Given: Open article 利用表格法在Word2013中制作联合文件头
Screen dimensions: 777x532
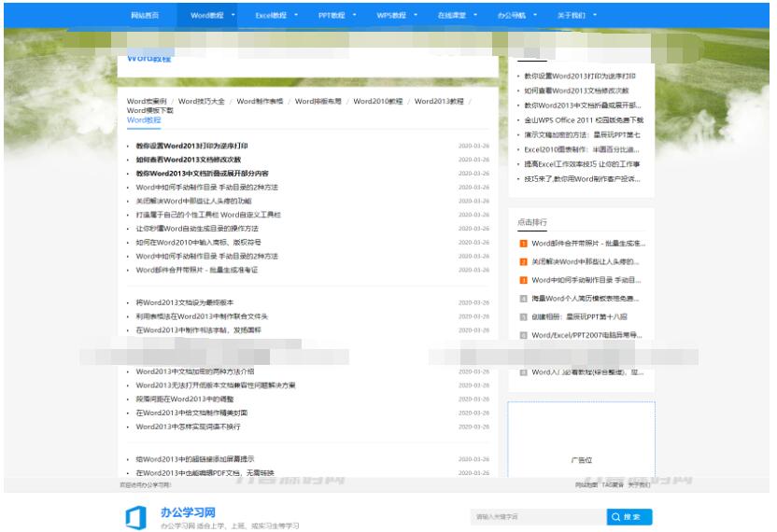Looking at the screenshot, I should click(x=202, y=316).
